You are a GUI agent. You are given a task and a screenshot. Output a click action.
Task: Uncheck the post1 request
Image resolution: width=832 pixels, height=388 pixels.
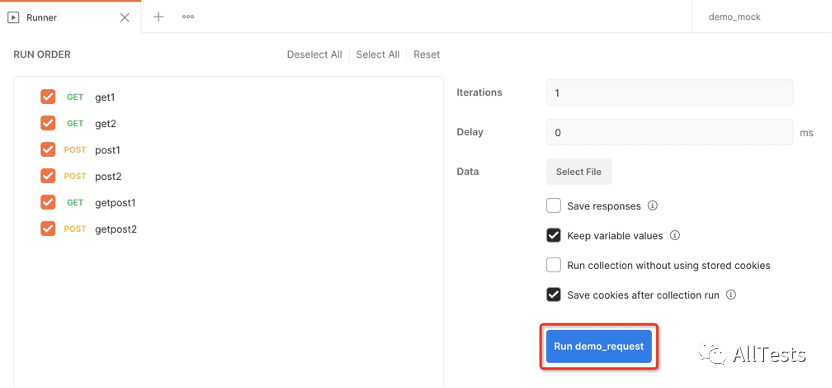[x=48, y=150]
